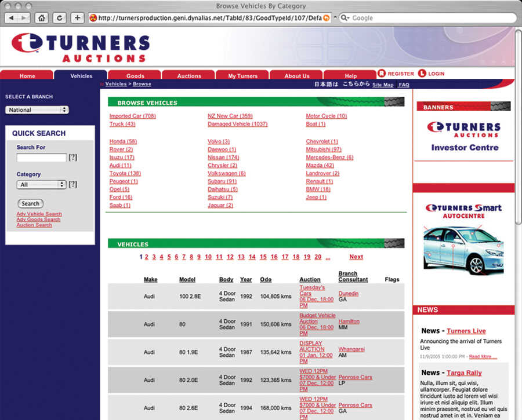This screenshot has height=420, width=522.
Task: Click the Imported Car (708) link
Action: [x=132, y=116]
